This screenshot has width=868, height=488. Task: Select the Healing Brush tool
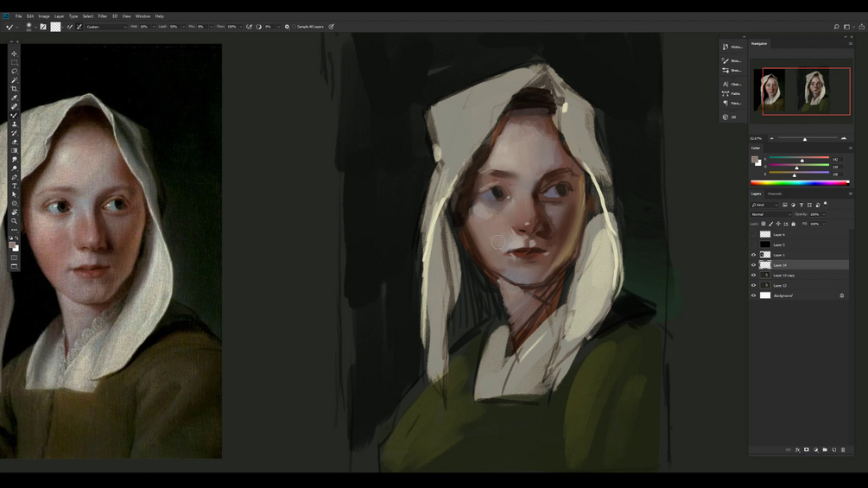[15, 107]
